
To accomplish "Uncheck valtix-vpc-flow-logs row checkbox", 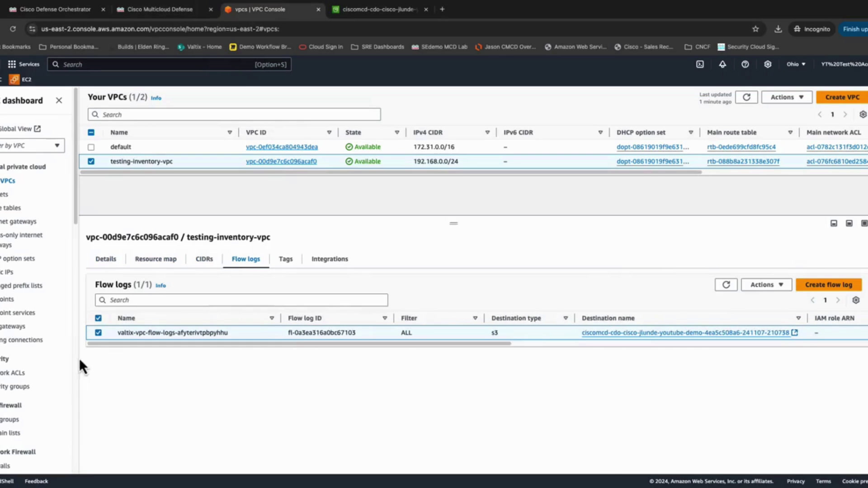I will pyautogui.click(x=98, y=333).
